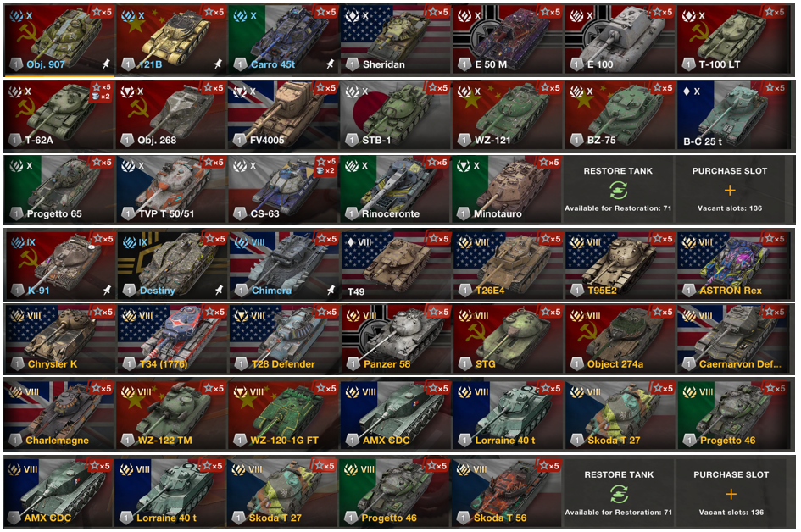Screen dimensions: 801x532
Task: Select the FV4005 tank card
Action: (x=283, y=115)
